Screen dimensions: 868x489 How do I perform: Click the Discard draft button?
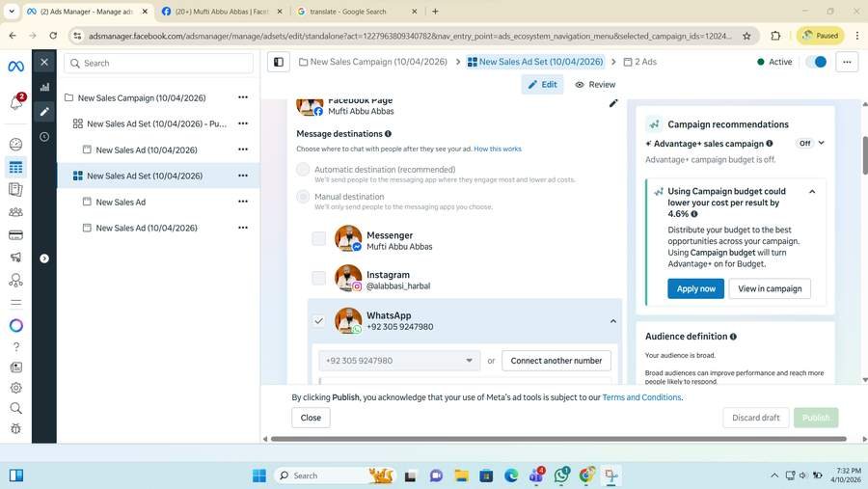(x=755, y=418)
